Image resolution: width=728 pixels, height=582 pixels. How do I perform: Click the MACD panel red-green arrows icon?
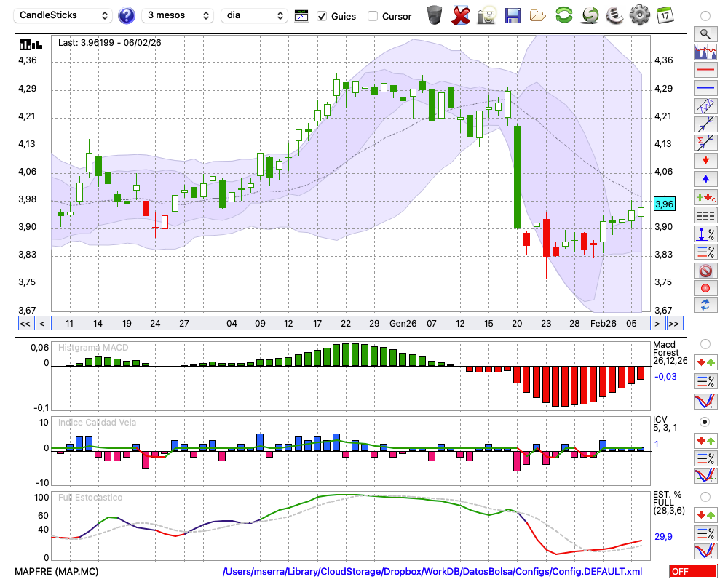pyautogui.click(x=705, y=362)
